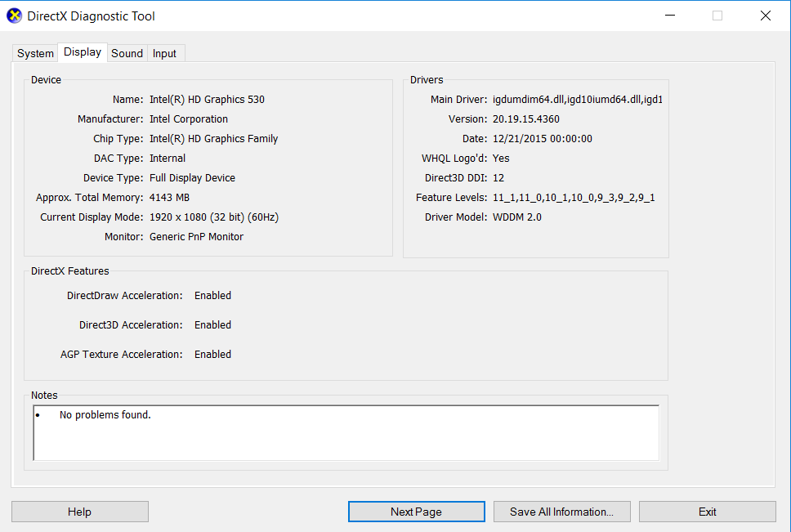Click 'Full Display Device' value

(192, 178)
